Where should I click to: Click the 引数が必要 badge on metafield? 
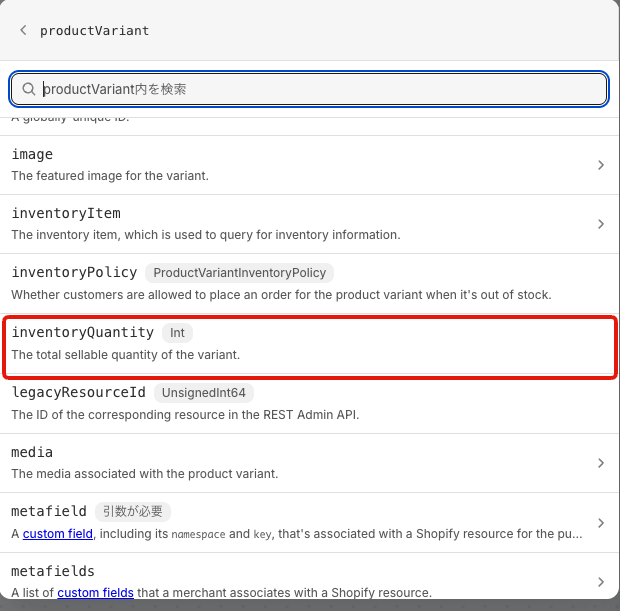click(x=132, y=512)
